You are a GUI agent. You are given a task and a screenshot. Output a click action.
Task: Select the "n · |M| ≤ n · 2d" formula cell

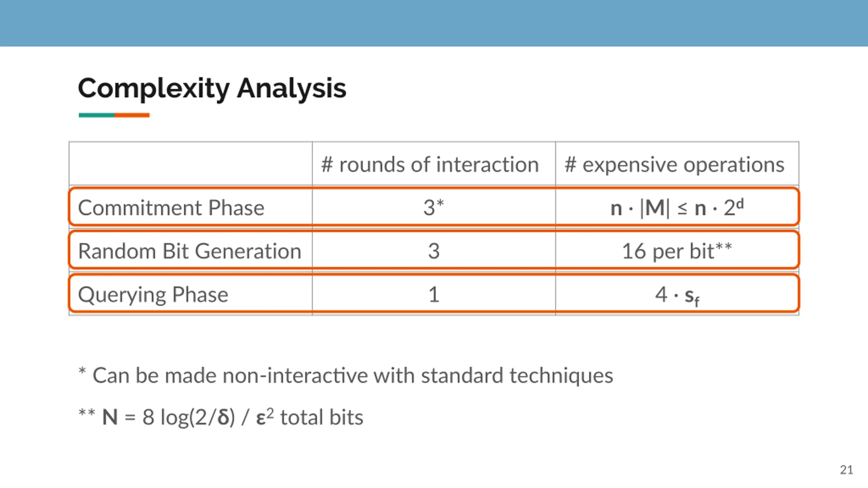677,207
